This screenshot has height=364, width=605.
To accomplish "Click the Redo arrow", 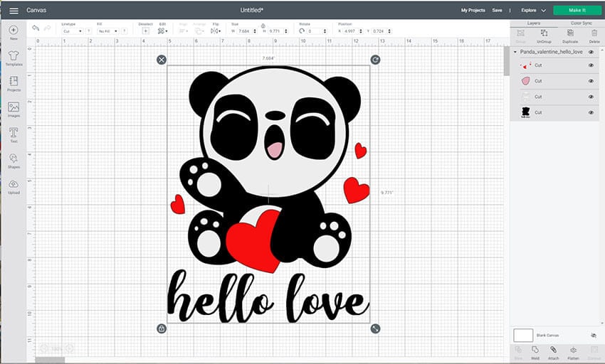I will (x=47, y=28).
